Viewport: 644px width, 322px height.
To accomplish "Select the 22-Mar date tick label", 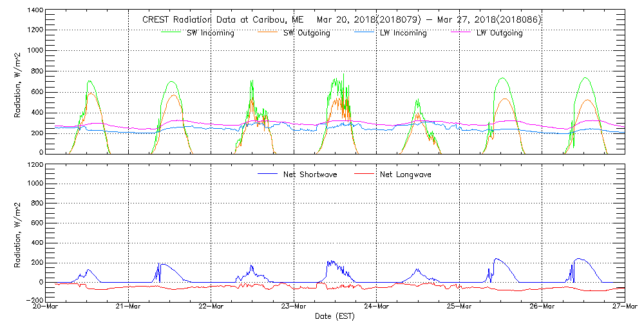I will tap(211, 307).
